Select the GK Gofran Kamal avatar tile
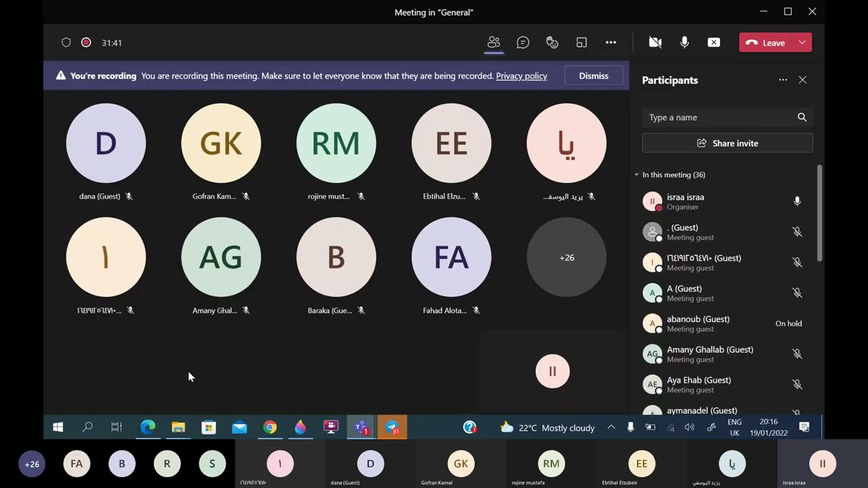Viewport: 868px width, 488px height. coord(221,143)
